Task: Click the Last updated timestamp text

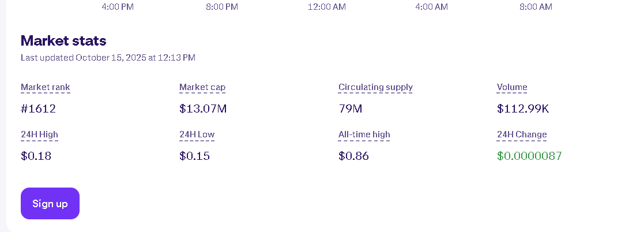Action: coord(108,58)
